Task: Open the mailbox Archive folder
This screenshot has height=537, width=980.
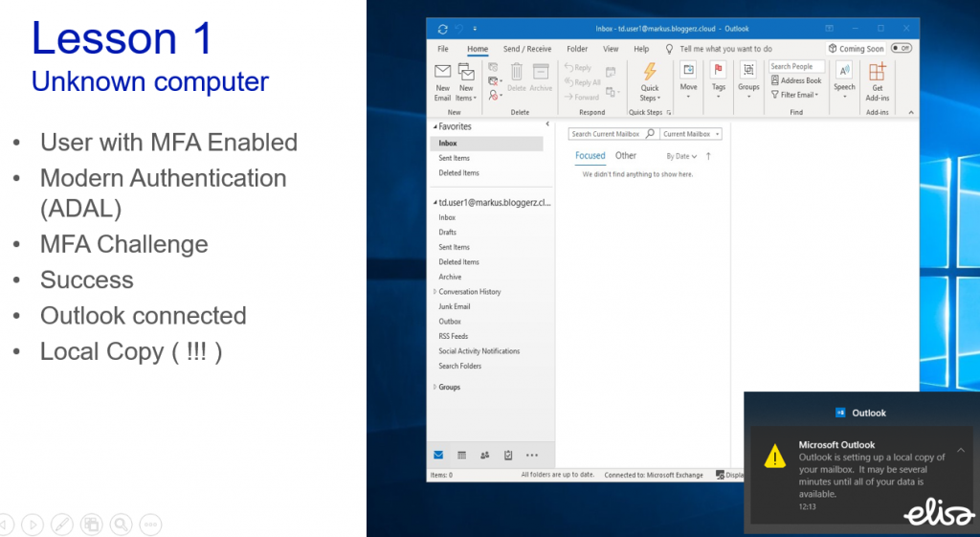Action: tap(450, 277)
